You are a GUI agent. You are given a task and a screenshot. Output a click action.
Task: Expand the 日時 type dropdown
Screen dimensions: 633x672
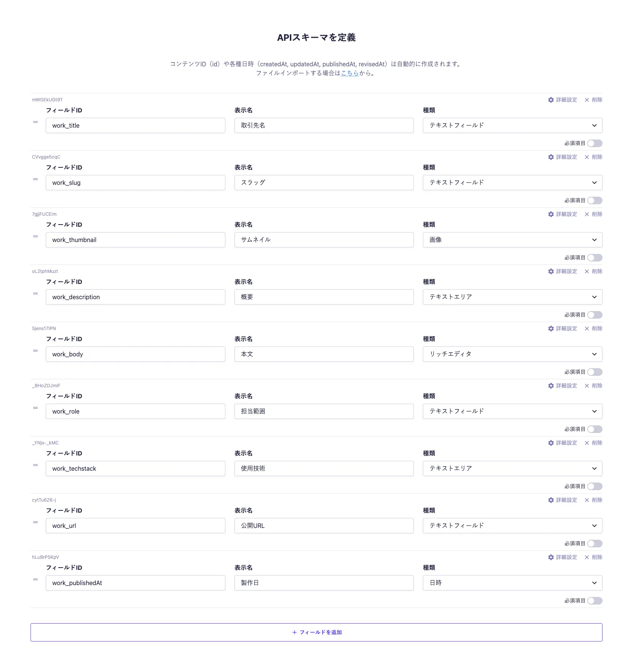pos(512,583)
